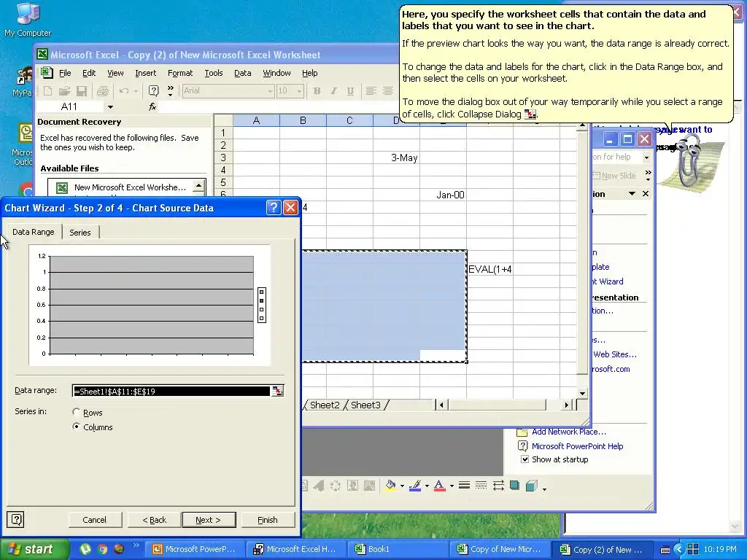Viewport: 747px width, 560px height.
Task: Click PowerPoint Shadow Style icon in drawing toolbar
Action: tap(514, 485)
